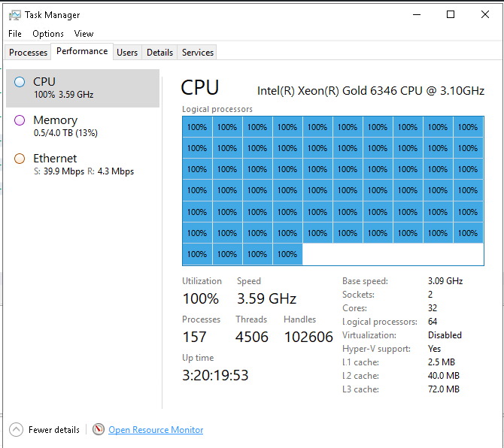The width and height of the screenshot is (504, 448).
Task: Collapse view with Fewer details arrow icon
Action: click(16, 429)
